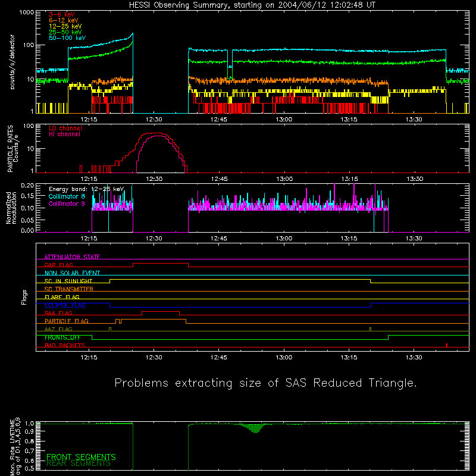Click the 13:00 tick under the particle rates plot

coord(284,179)
